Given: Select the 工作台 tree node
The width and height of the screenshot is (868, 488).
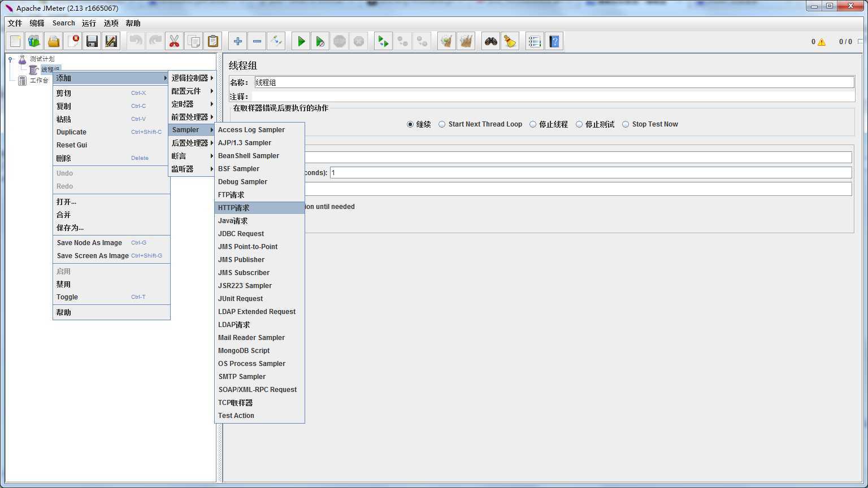Looking at the screenshot, I should coord(39,81).
